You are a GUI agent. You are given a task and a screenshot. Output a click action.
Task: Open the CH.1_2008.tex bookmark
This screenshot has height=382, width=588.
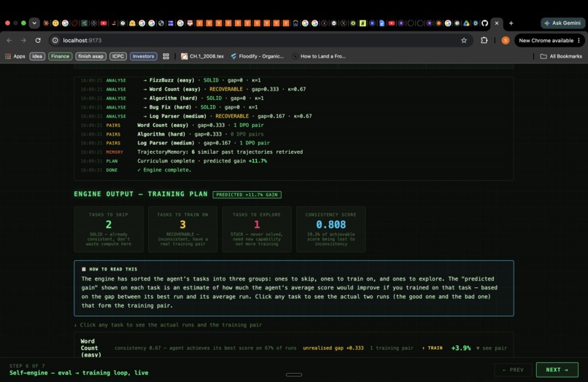click(203, 56)
